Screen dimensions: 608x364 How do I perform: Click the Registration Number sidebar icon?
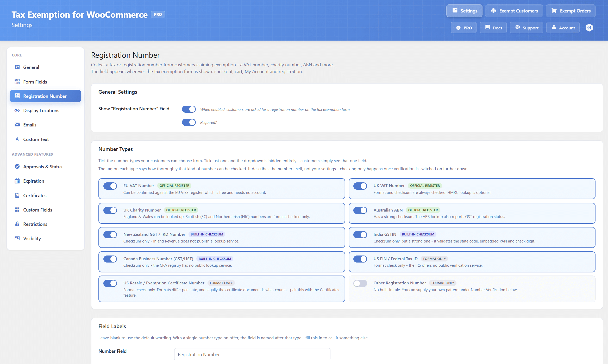pos(17,96)
